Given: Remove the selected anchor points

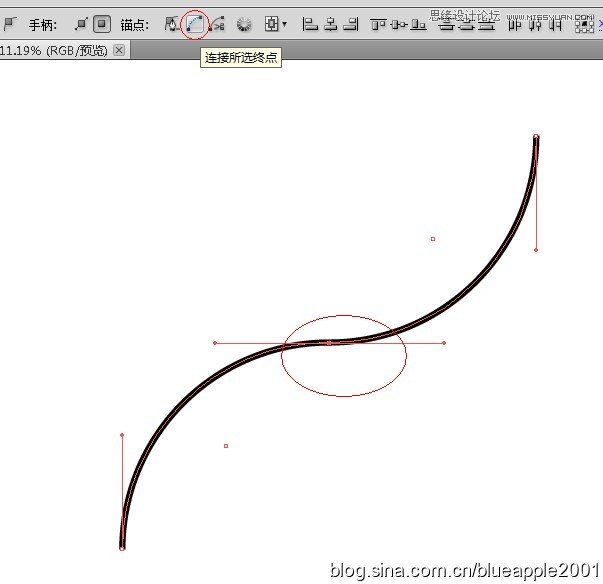Looking at the screenshot, I should tap(171, 24).
